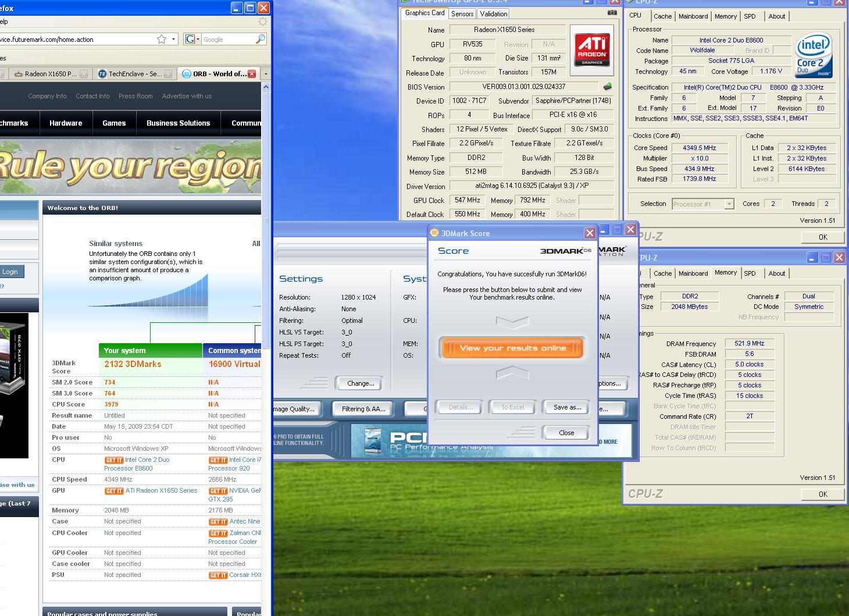Viewport: 849px width, 616px height.
Task: Click GET IT beside NVIDIA GeForce GTX 295
Action: tap(218, 491)
